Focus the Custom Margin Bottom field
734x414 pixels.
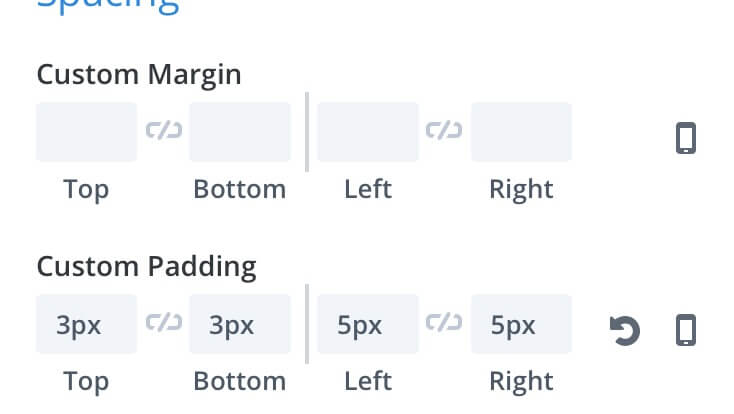tap(240, 132)
